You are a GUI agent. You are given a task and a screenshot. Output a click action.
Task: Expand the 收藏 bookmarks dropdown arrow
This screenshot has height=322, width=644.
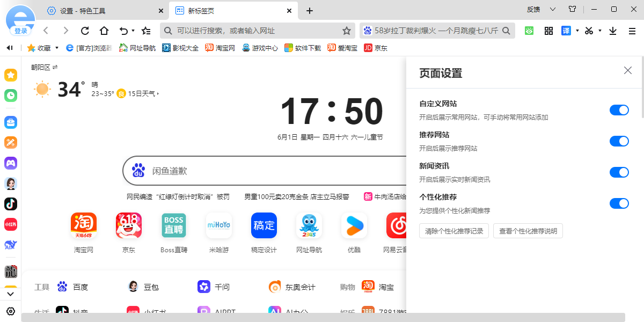pyautogui.click(x=57, y=48)
